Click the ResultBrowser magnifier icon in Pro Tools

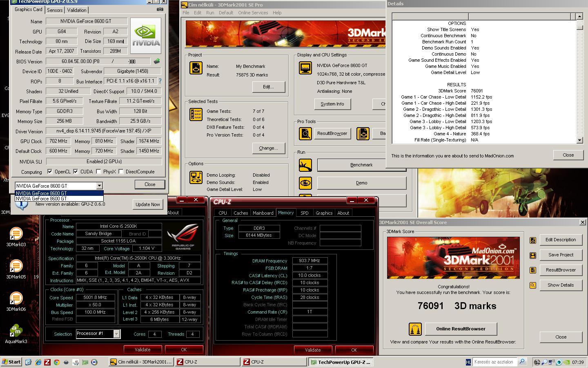(305, 133)
